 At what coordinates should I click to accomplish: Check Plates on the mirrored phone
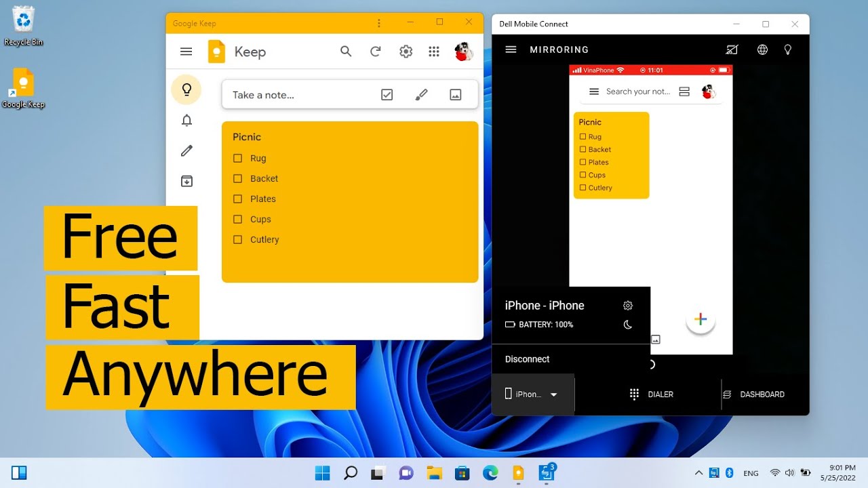tap(583, 163)
